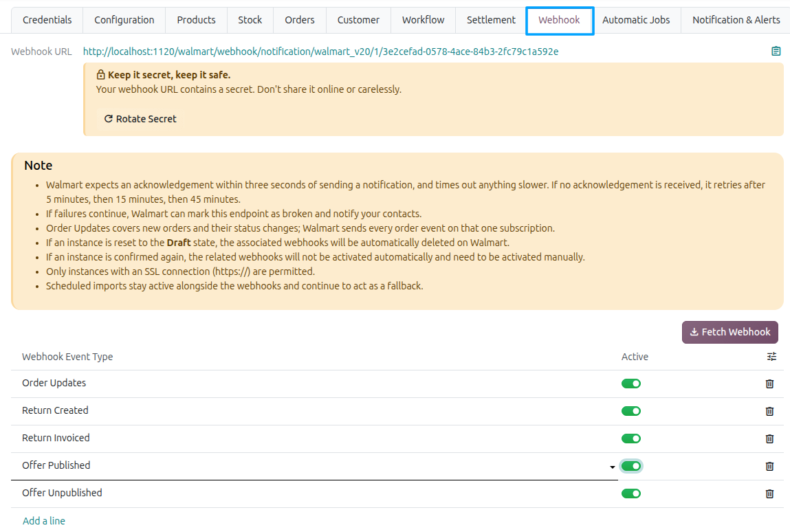The width and height of the screenshot is (790, 532).
Task: Switch to Notification & Alerts tab
Action: click(736, 20)
